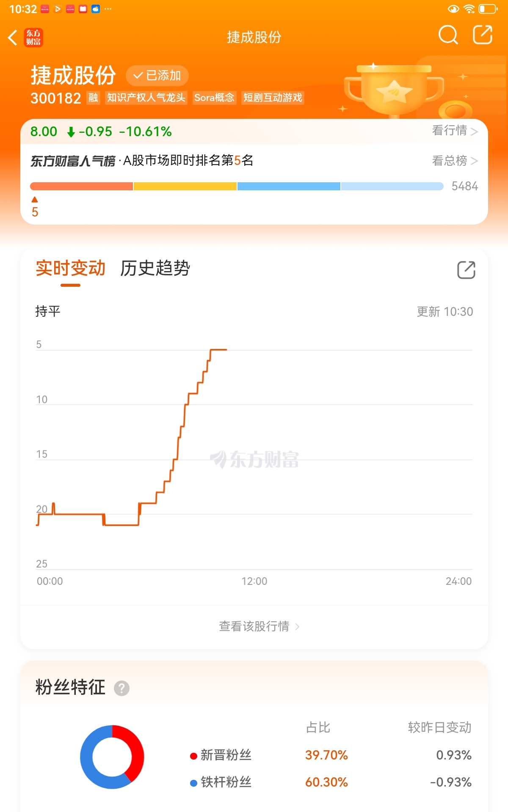This screenshot has height=812, width=508.
Task: Open the 知识产权人气龙头 tag
Action: tap(146, 98)
